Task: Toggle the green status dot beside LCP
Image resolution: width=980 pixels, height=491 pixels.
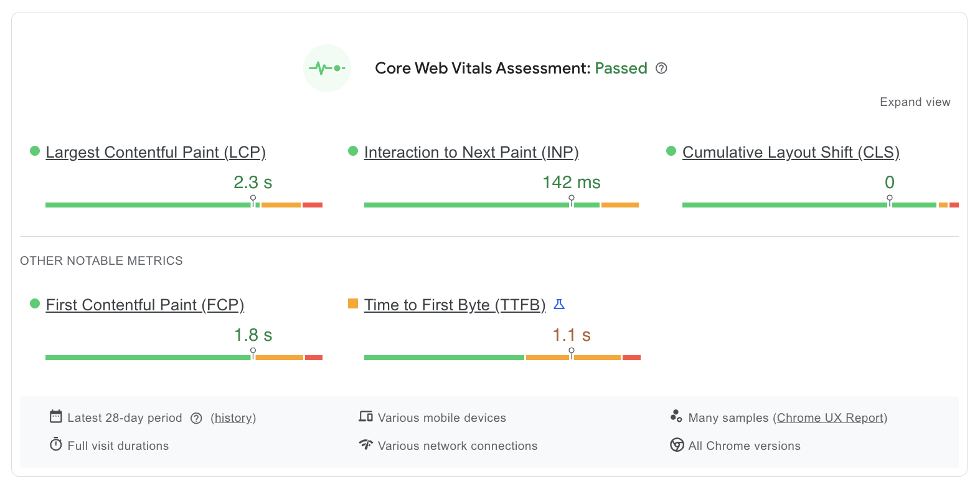Action: (x=35, y=150)
